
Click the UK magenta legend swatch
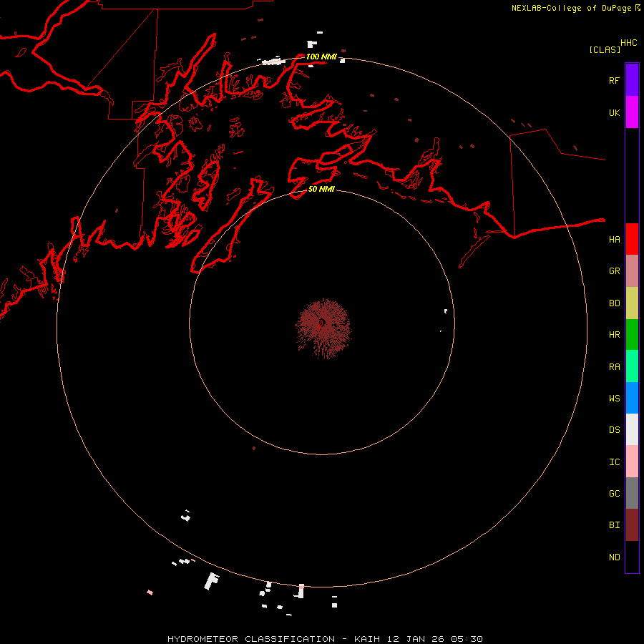[x=632, y=112]
